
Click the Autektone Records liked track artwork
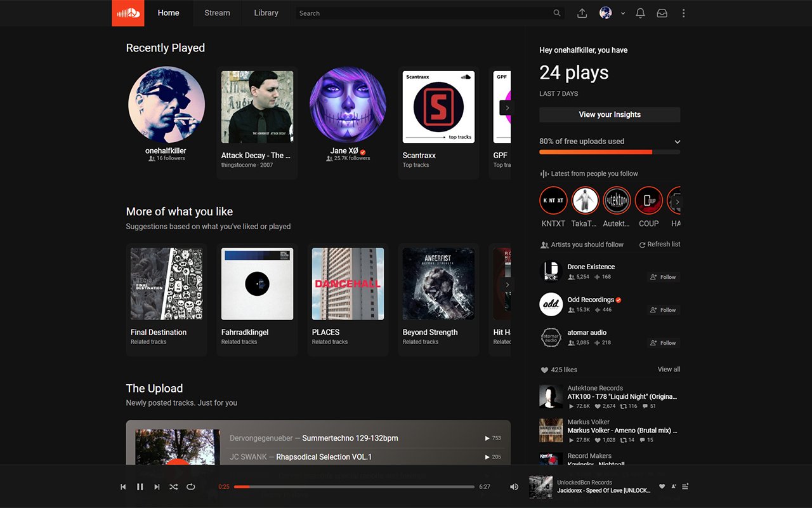551,396
